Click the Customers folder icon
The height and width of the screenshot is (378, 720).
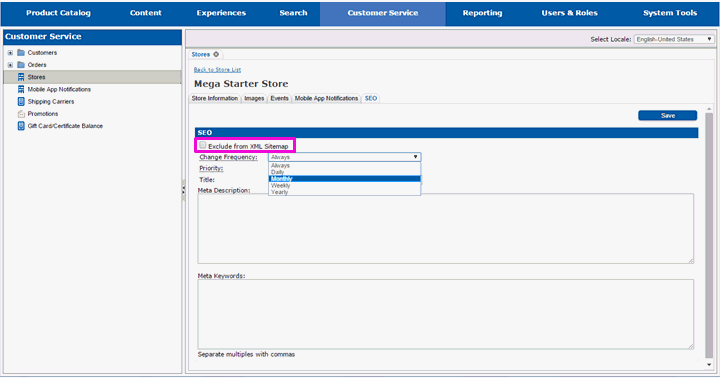click(x=21, y=52)
